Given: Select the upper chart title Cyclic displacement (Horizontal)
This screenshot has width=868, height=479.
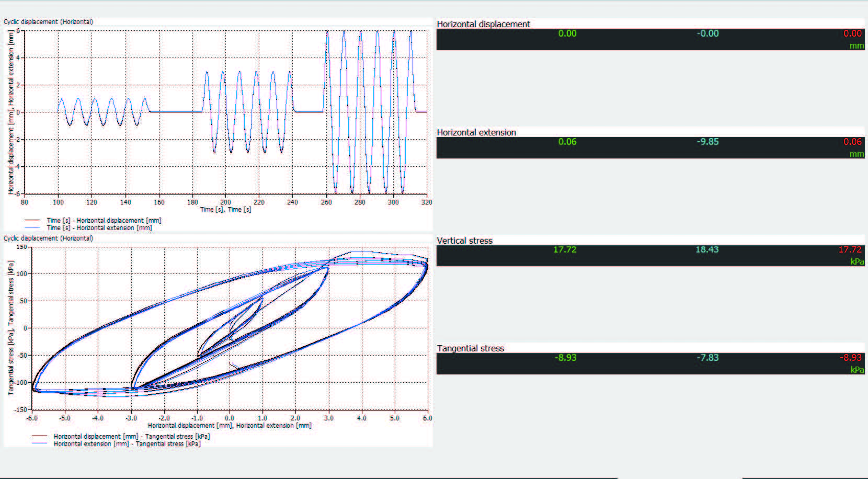Looking at the screenshot, I should point(49,22).
